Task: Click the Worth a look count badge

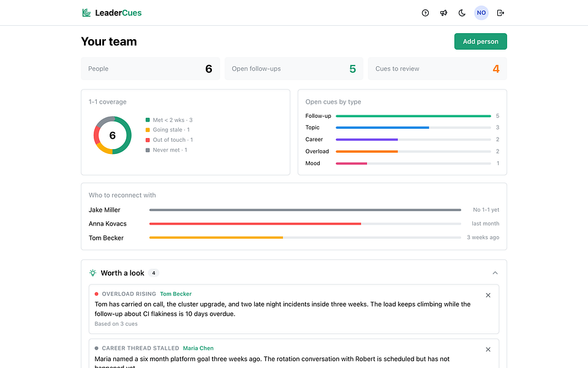Action: click(153, 273)
